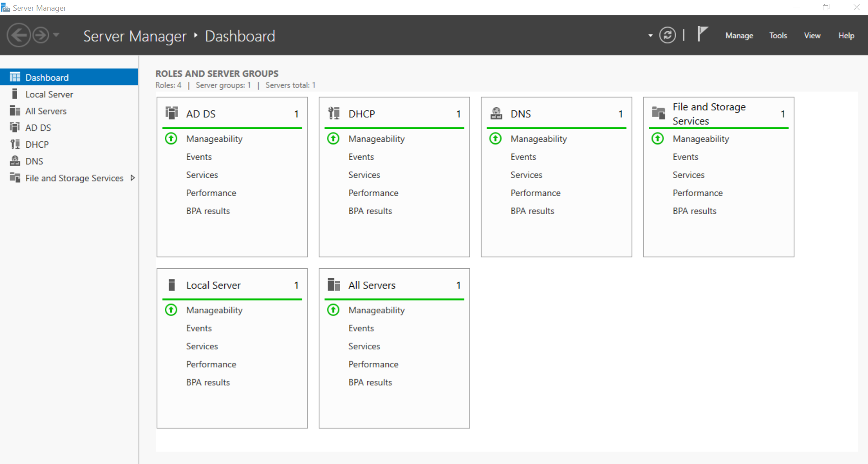Select AD DS in the sidebar
Screen dimensions: 868x464
69,127
